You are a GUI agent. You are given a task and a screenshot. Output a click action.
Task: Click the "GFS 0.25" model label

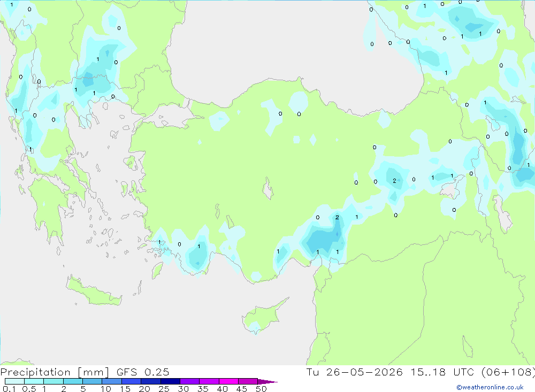click(x=143, y=372)
